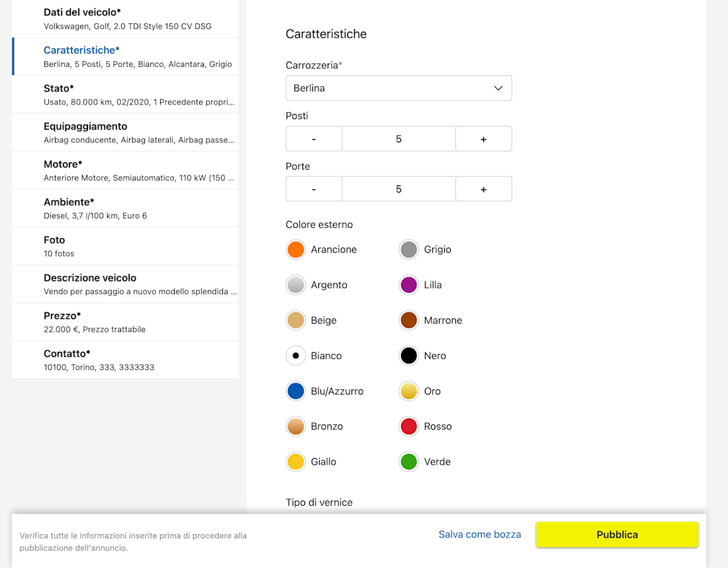Increase the Posti seat count
728x568 pixels.
click(483, 139)
